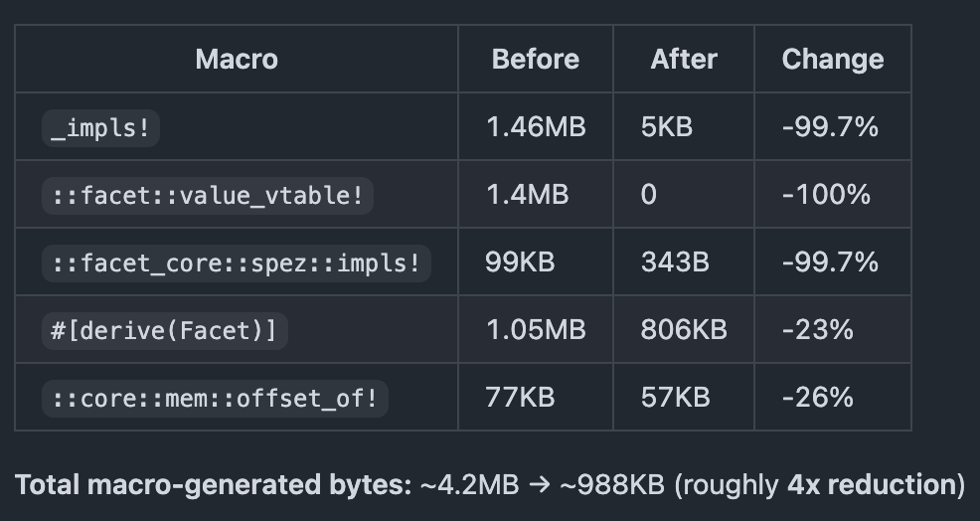Click the After column header

point(684,60)
